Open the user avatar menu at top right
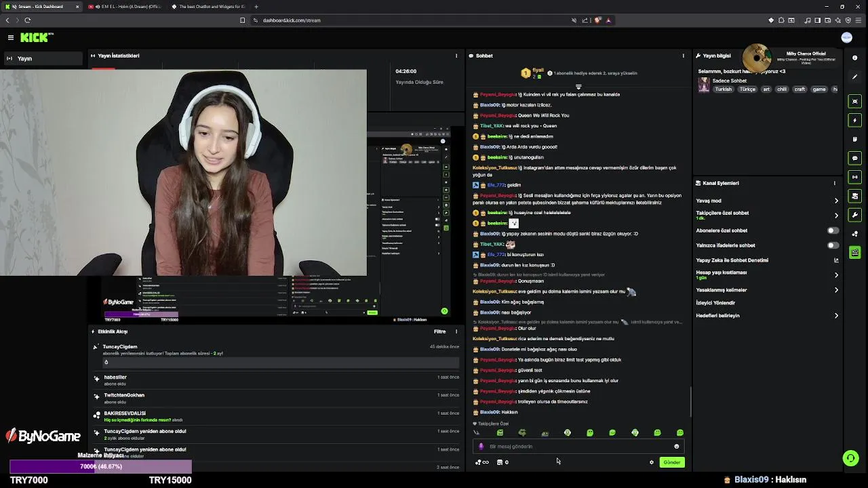This screenshot has width=868, height=488. coord(846,37)
